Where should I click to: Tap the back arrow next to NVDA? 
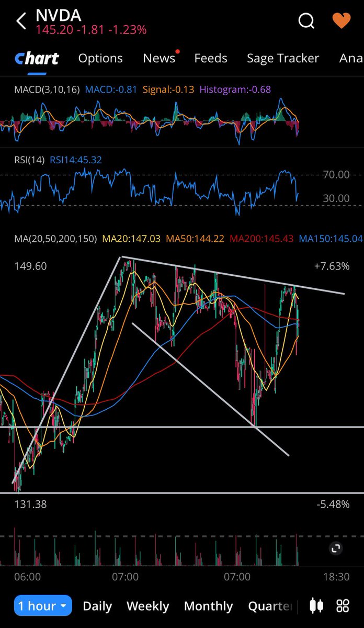pos(21,21)
